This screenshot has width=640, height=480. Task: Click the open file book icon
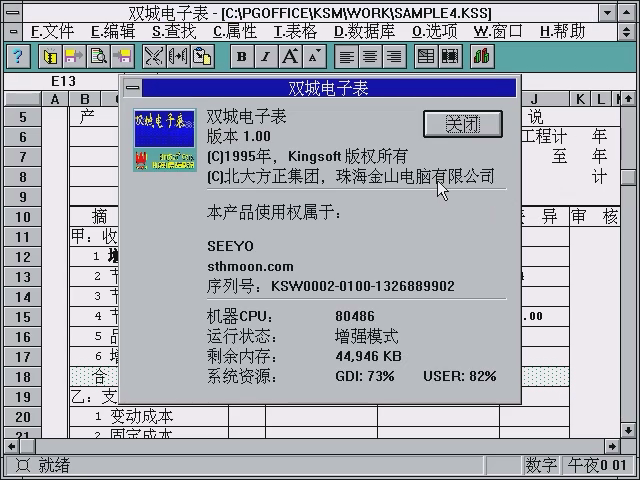coord(50,56)
